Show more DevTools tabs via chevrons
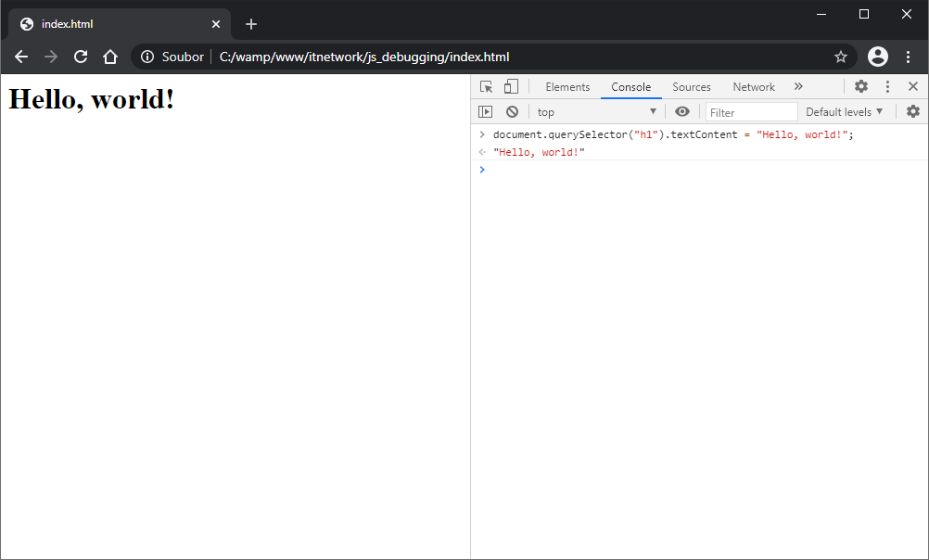The height and width of the screenshot is (560, 929). (x=798, y=87)
